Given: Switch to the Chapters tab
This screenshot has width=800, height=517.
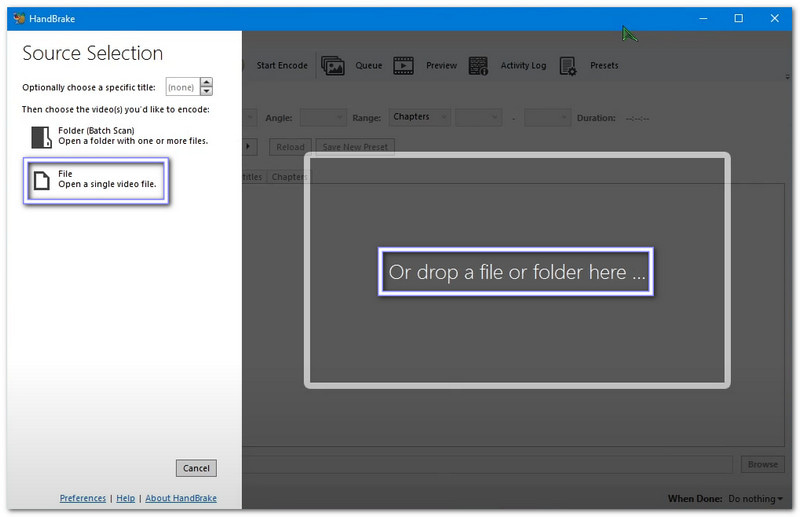Looking at the screenshot, I should pos(289,177).
